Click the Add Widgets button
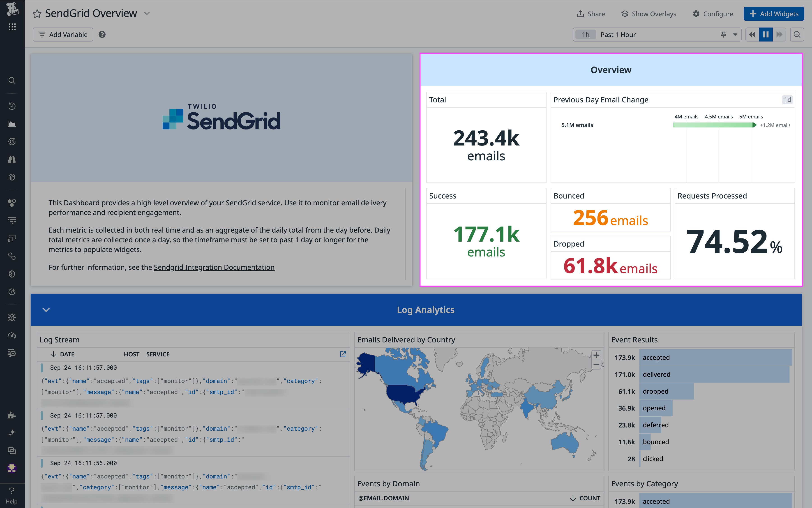 tap(773, 14)
